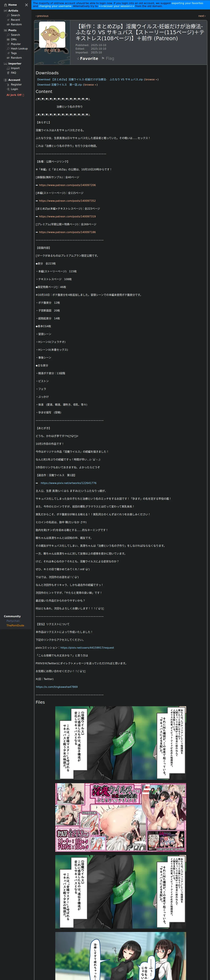Viewport: 210px width, 980px height.
Task: Open patreon post 140097206 link
Action: pos(67,185)
